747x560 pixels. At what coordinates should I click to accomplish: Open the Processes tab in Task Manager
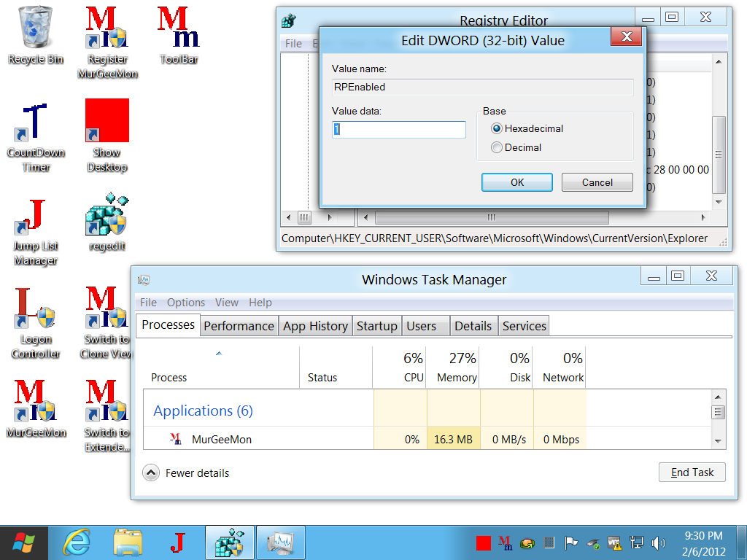click(x=169, y=324)
